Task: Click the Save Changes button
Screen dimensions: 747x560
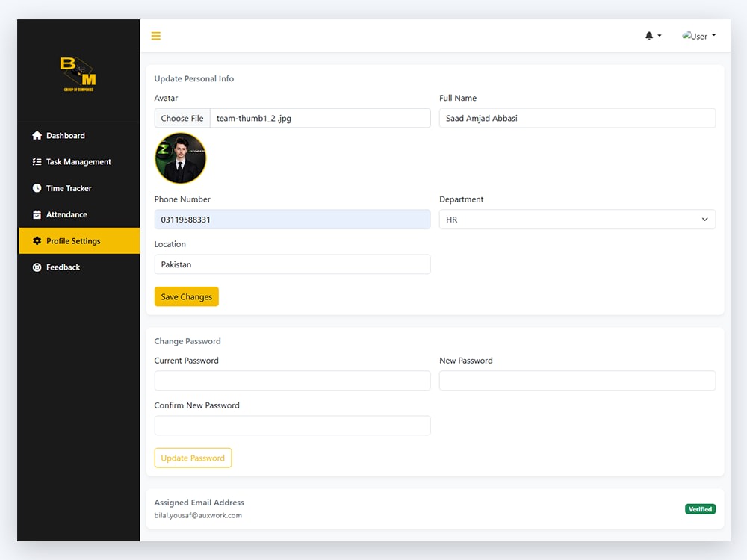Action: (x=186, y=296)
